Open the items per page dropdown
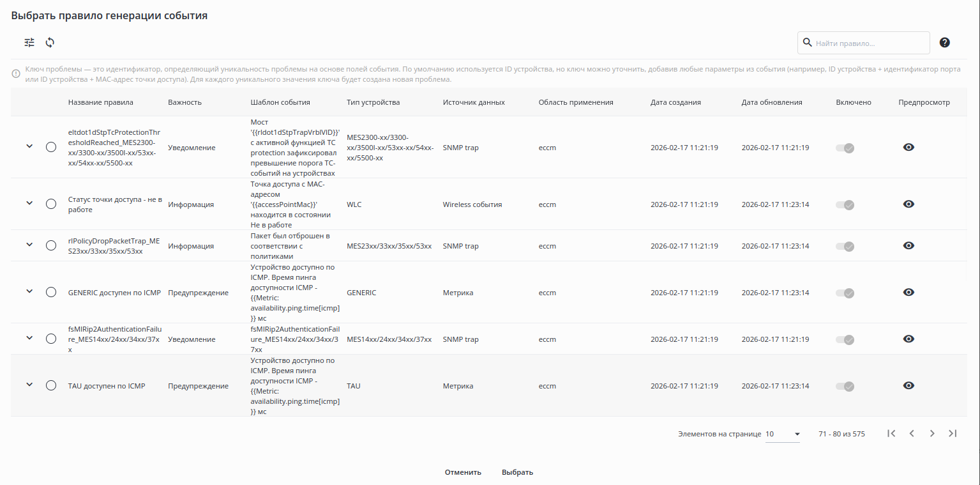This screenshot has height=485, width=980. pyautogui.click(x=783, y=434)
